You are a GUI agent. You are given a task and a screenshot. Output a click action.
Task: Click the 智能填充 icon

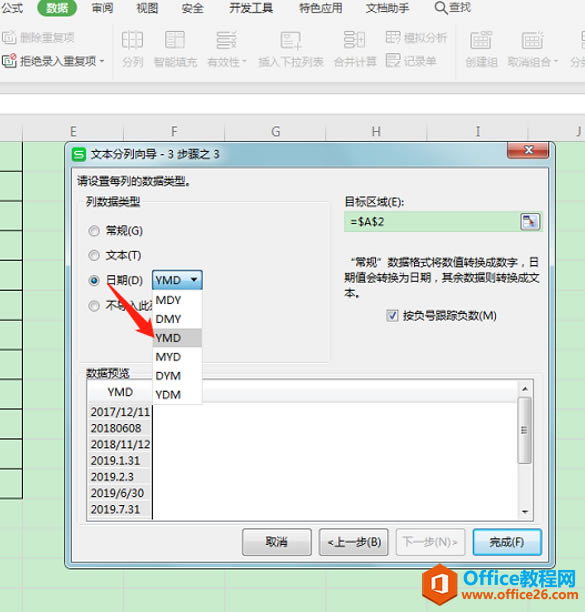(x=175, y=40)
